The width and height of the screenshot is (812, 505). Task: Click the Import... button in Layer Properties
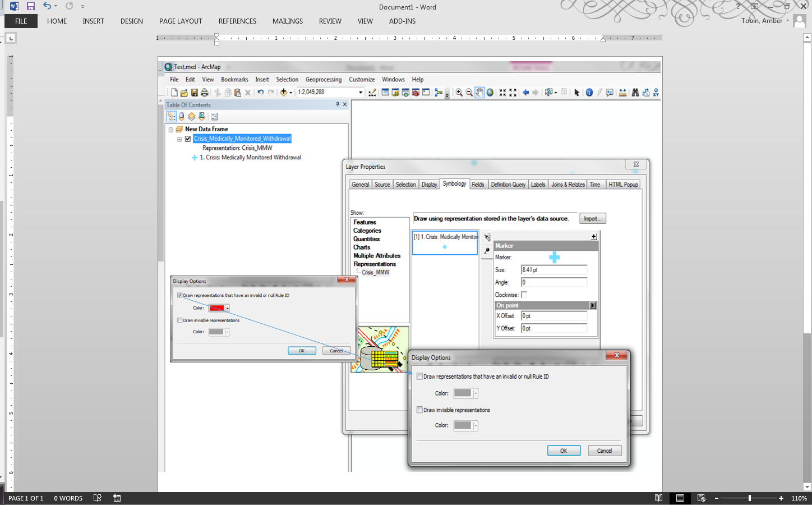[592, 219]
